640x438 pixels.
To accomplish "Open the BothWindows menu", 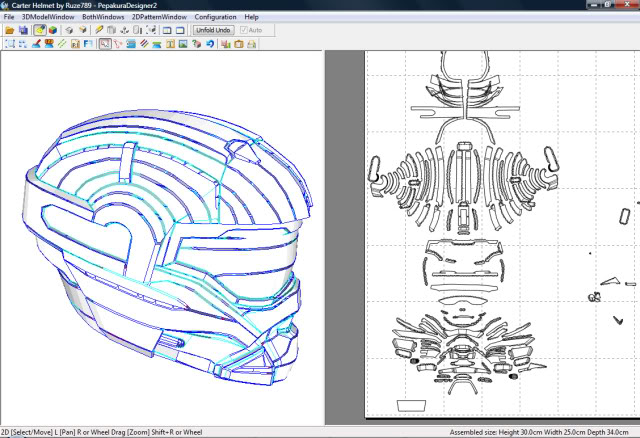I will (103, 17).
